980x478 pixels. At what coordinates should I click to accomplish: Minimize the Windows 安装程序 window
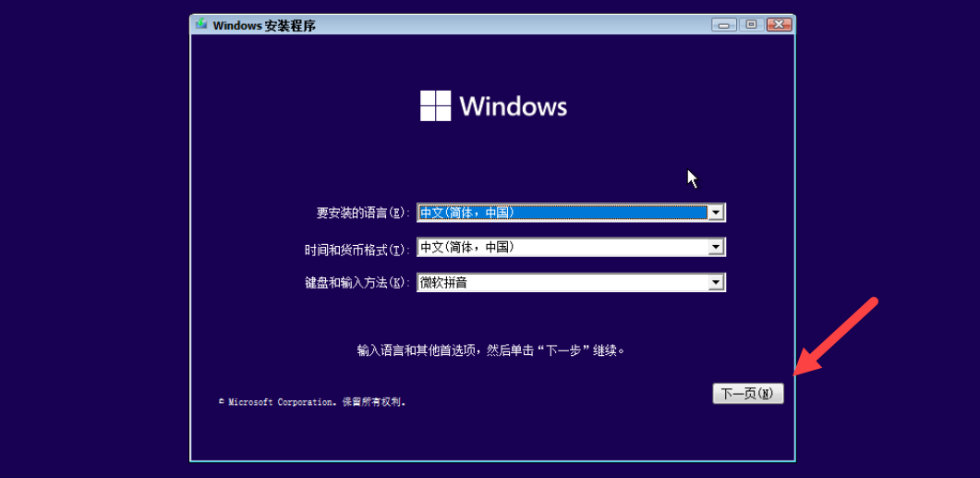pyautogui.click(x=724, y=25)
